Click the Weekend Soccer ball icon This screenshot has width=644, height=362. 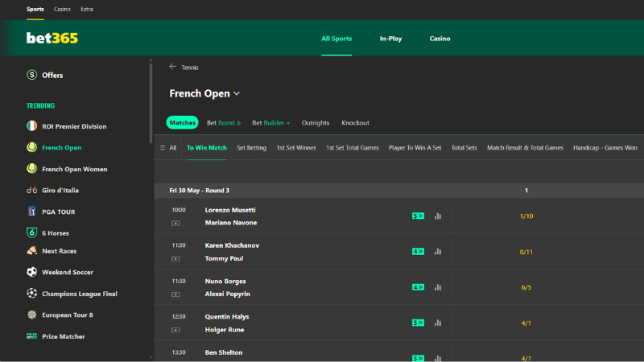(31, 272)
